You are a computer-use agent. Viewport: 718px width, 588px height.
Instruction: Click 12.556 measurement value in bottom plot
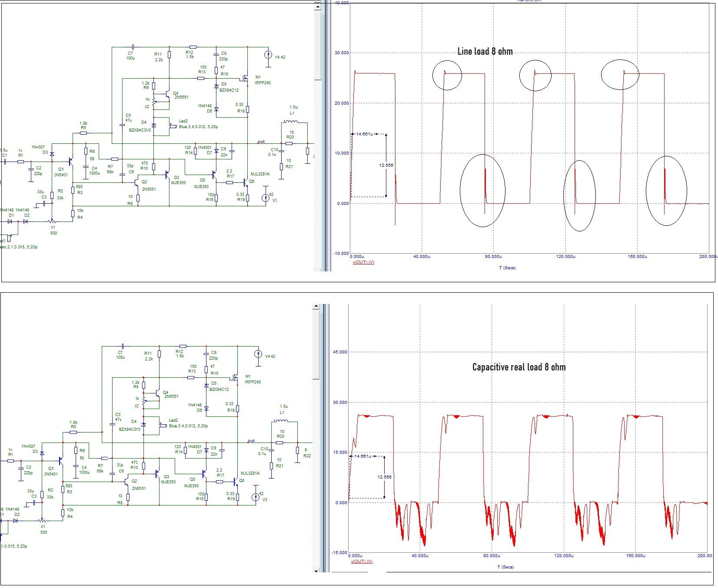384,477
